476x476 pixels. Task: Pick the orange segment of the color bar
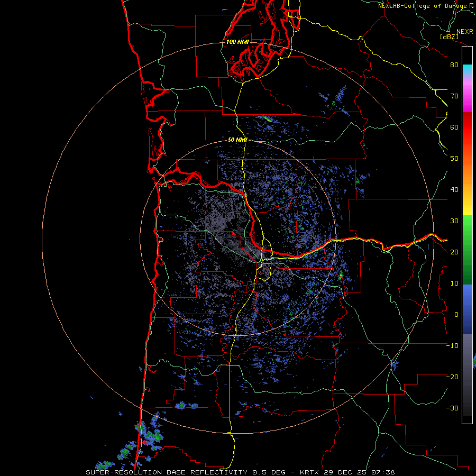(467, 170)
